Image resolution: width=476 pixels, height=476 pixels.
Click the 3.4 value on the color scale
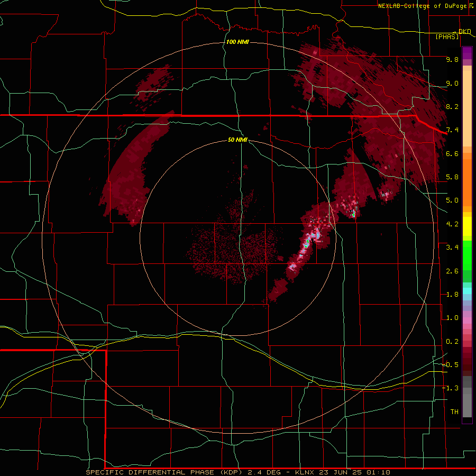point(452,248)
